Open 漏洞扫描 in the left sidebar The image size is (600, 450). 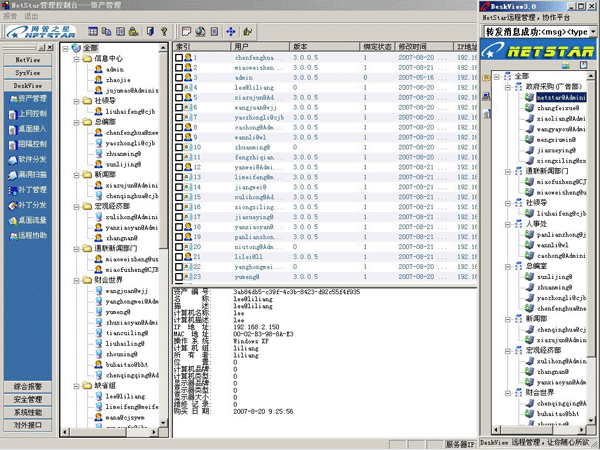28,175
